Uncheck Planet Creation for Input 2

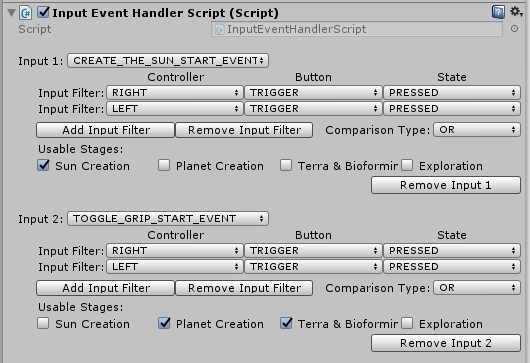pos(164,323)
